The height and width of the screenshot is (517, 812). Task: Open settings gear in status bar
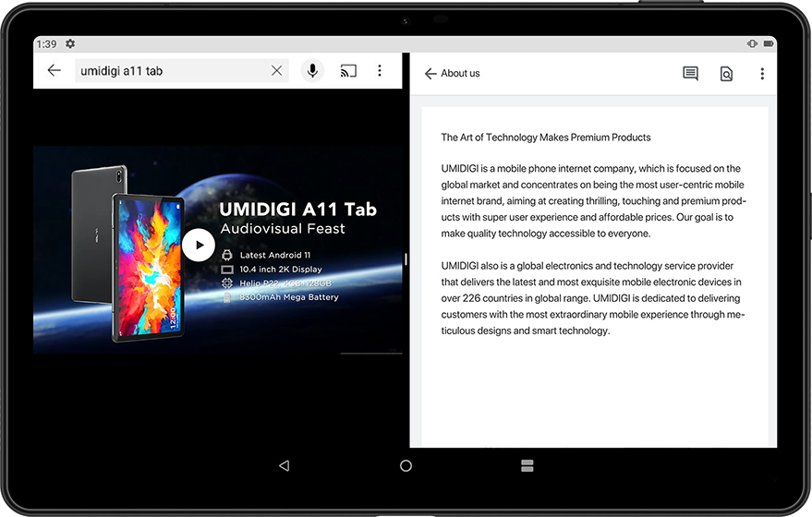tap(70, 44)
